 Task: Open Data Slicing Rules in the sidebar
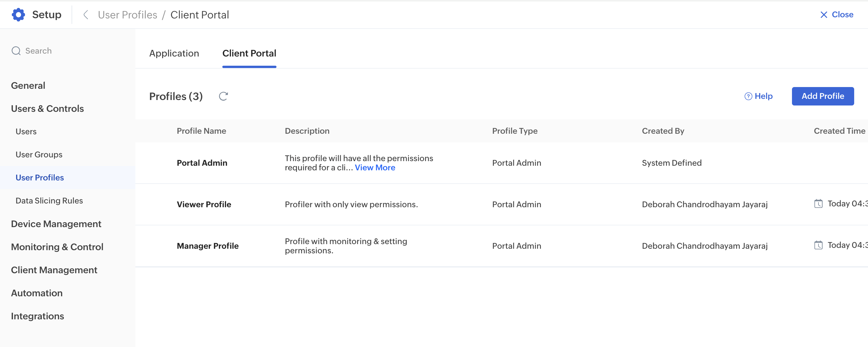pyautogui.click(x=49, y=201)
